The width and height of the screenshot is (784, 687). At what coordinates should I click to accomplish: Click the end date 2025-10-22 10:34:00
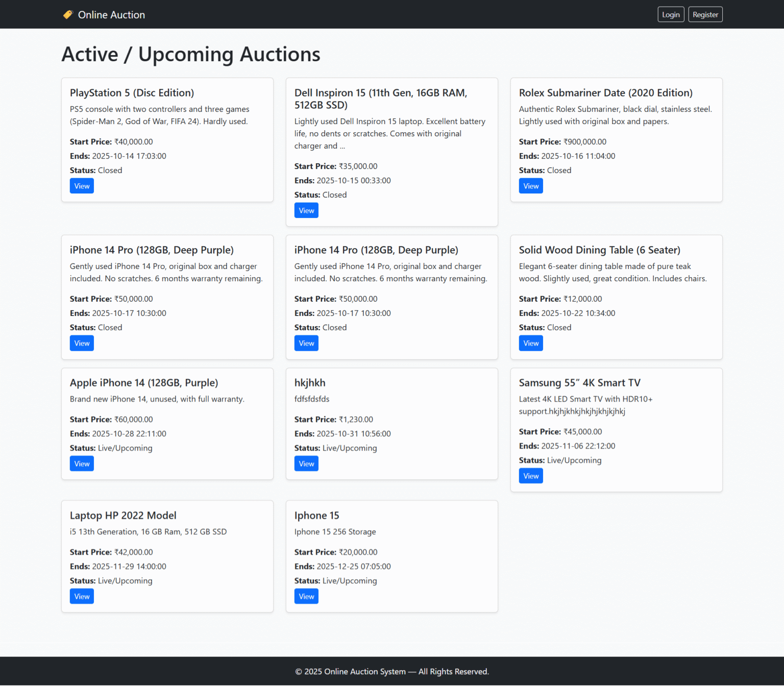[x=578, y=313]
